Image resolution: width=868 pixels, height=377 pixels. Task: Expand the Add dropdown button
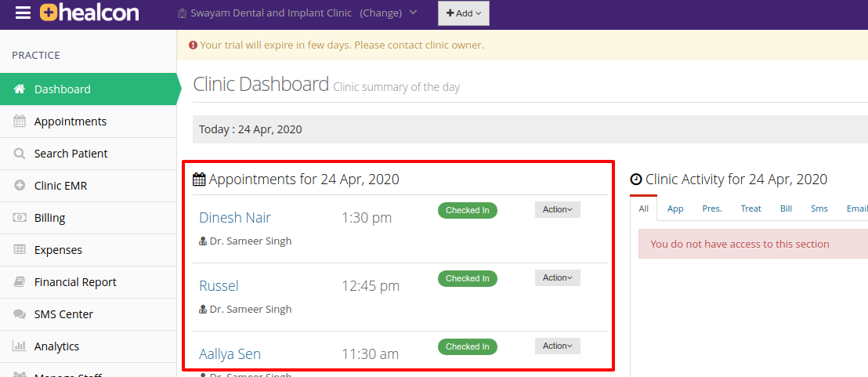(463, 13)
